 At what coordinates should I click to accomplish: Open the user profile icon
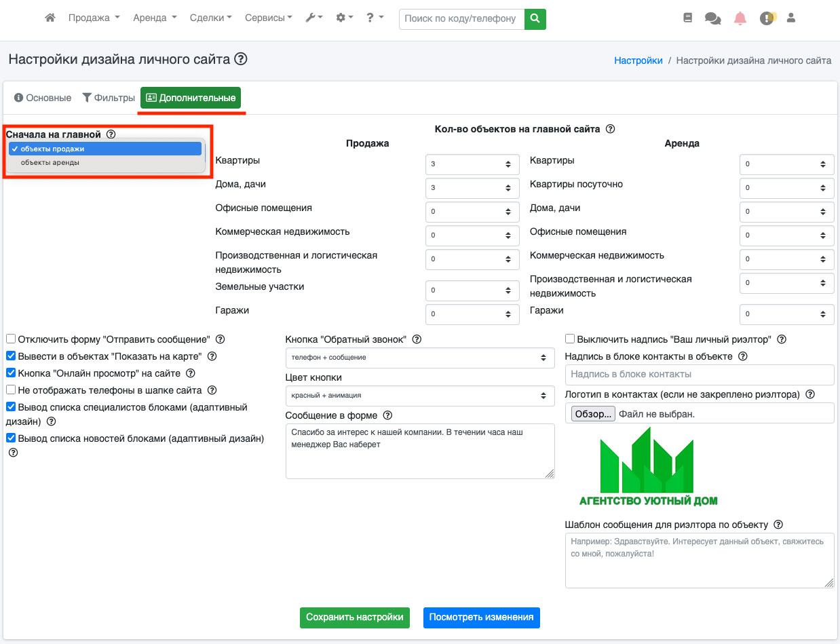pyautogui.click(x=790, y=18)
